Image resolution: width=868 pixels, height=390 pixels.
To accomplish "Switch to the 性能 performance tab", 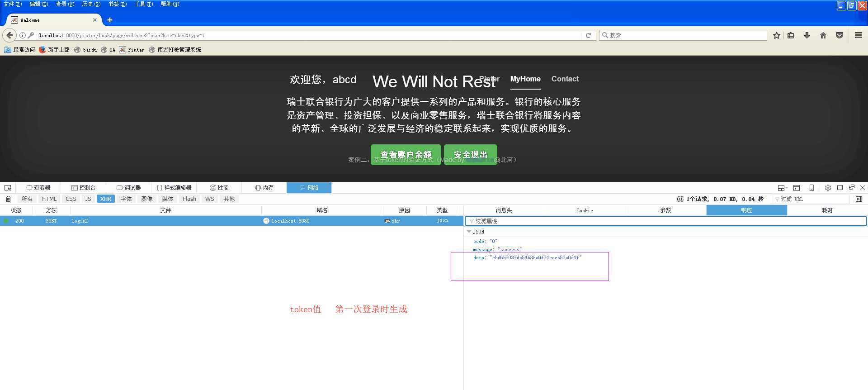I will (x=219, y=188).
